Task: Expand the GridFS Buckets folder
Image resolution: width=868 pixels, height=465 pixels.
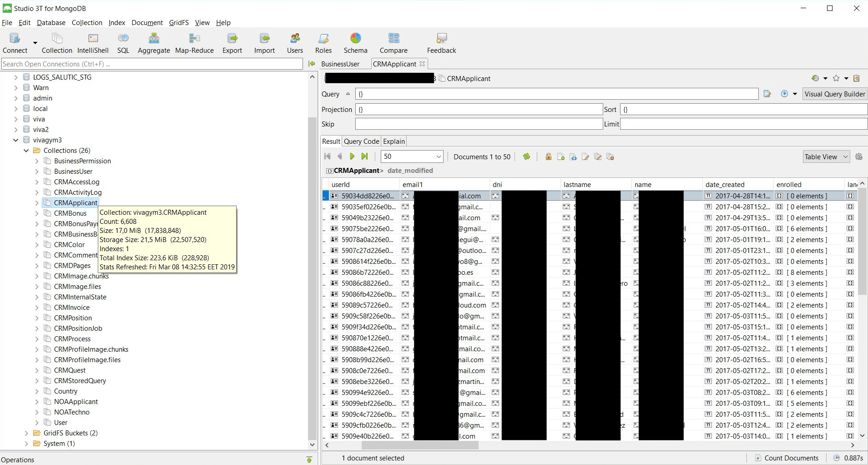Action: (26, 433)
